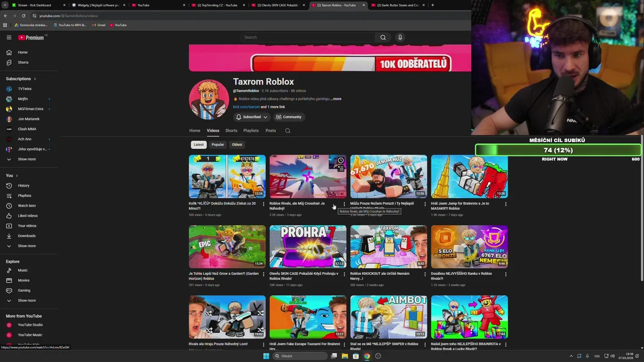
Task: Expand Show more under Subscriptions
Action: (x=27, y=159)
